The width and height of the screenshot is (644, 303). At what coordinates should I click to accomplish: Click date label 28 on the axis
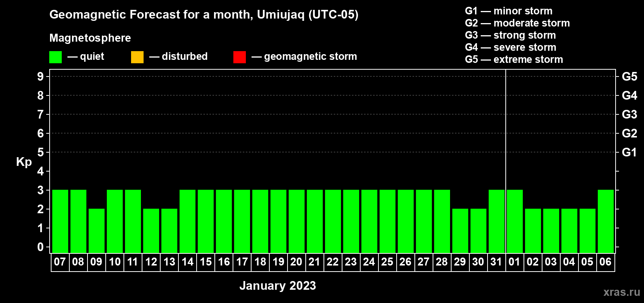point(442,262)
